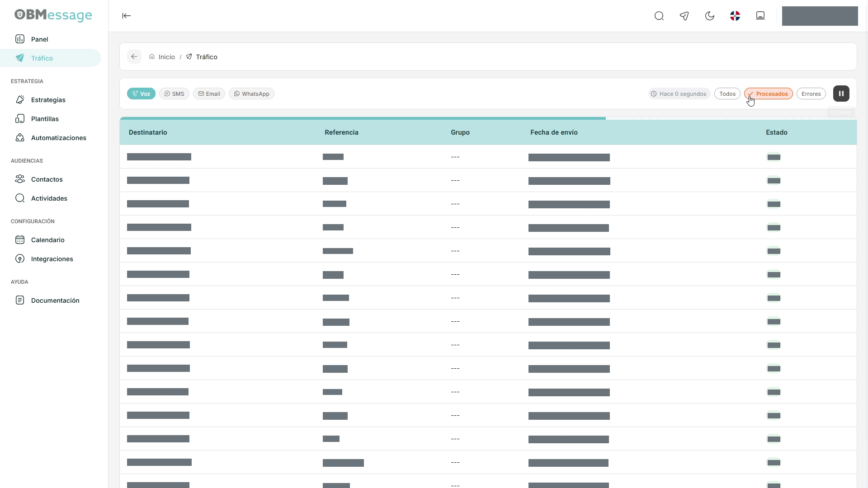Switch to SMS channel filter
The image size is (868, 488).
(174, 94)
